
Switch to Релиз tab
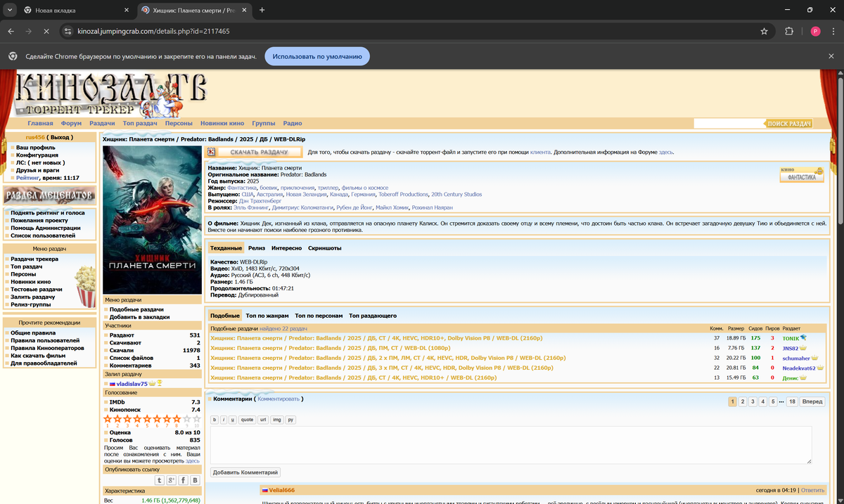point(257,248)
